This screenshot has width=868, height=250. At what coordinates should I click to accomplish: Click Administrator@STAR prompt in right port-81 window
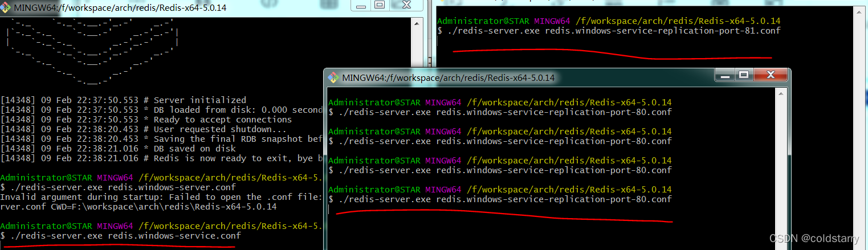coord(609,21)
